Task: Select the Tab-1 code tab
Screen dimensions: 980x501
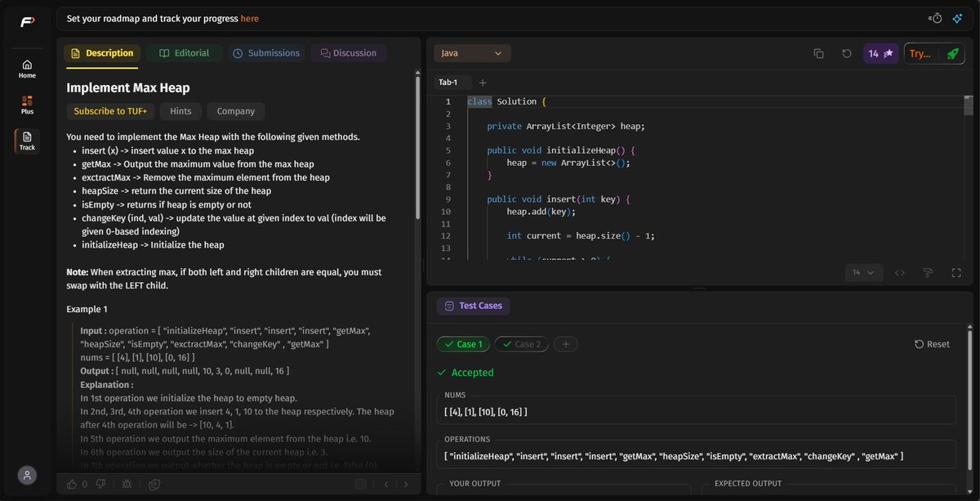Action: [x=448, y=83]
